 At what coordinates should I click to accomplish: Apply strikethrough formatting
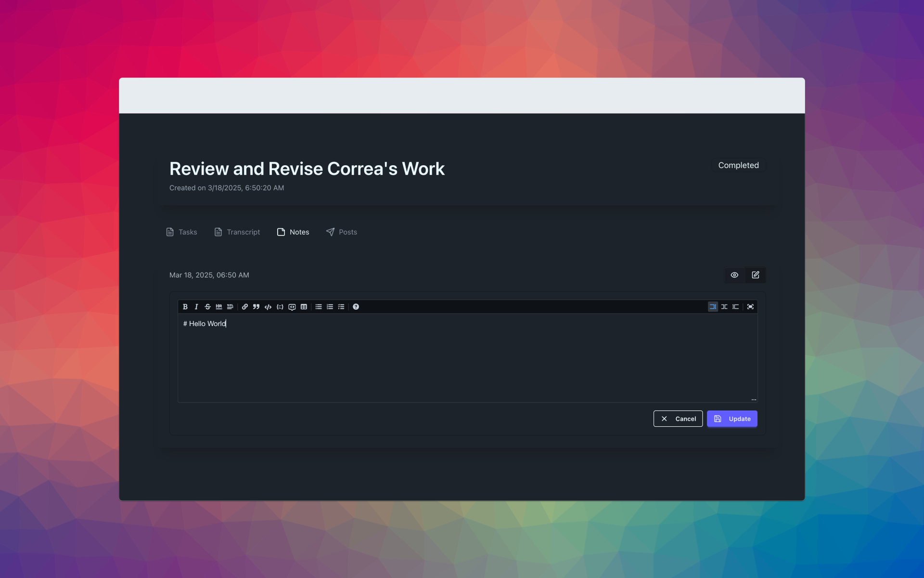[x=207, y=307]
